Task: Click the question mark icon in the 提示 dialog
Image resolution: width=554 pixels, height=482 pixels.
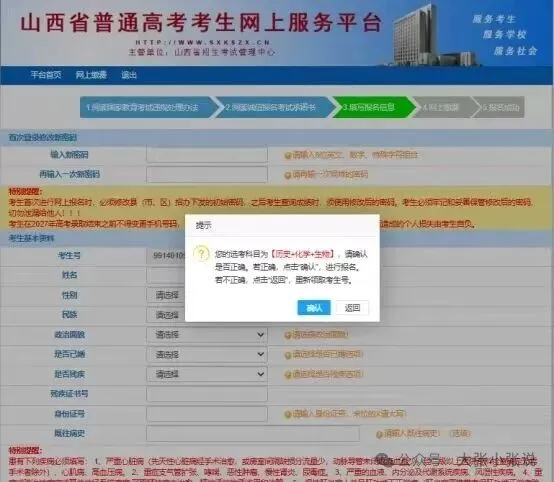Action: (201, 254)
